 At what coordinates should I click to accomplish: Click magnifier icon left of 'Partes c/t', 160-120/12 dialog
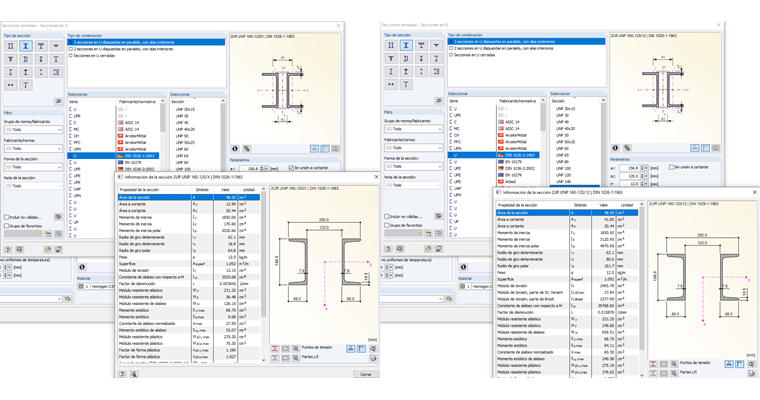point(674,373)
